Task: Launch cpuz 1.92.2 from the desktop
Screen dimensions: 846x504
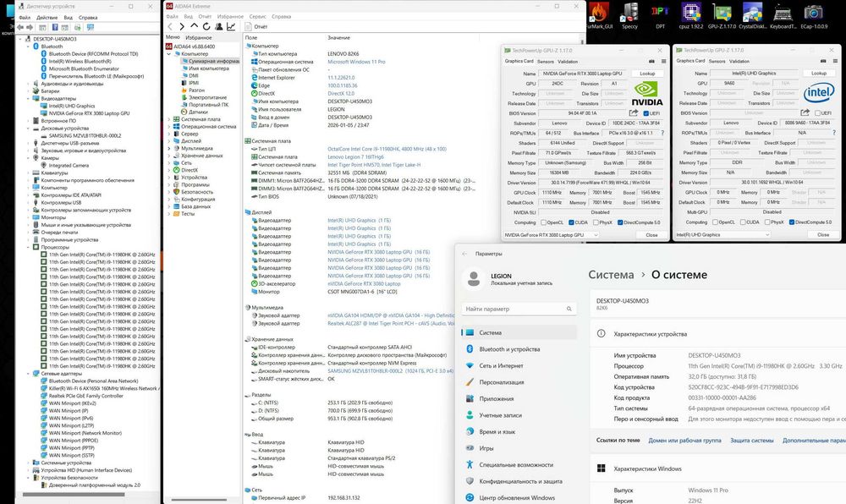Action: tap(690, 15)
